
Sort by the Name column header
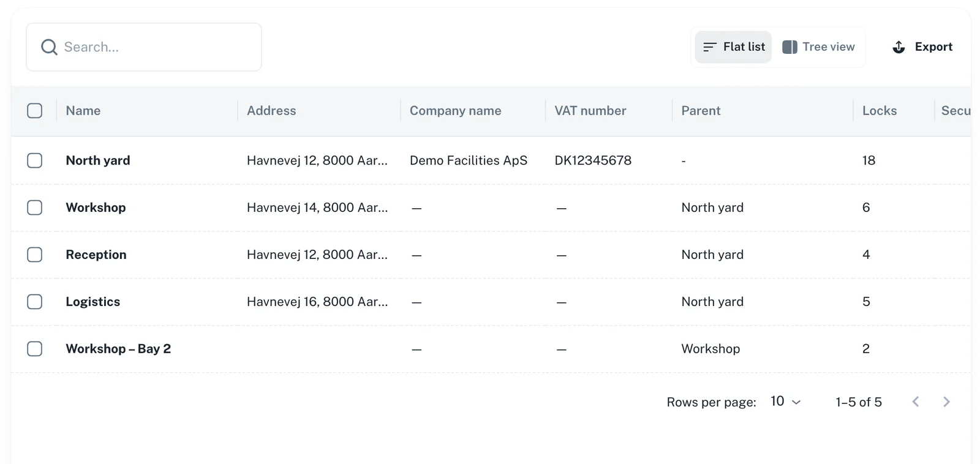point(83,111)
